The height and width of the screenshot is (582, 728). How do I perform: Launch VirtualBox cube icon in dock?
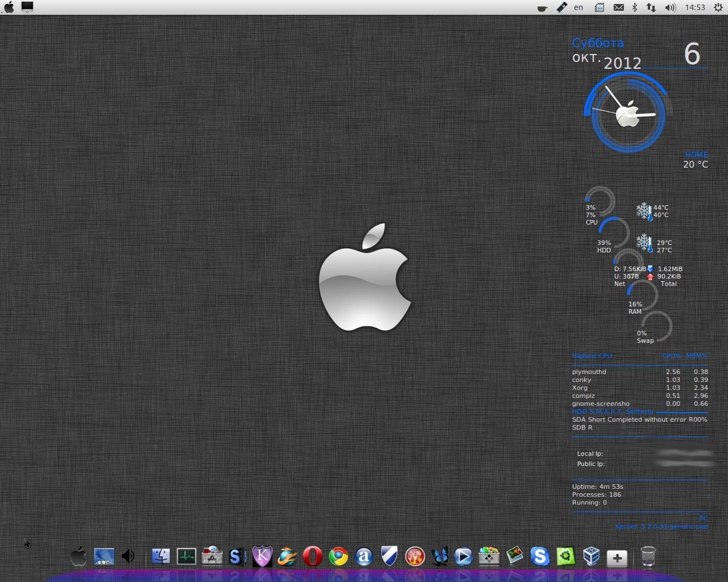pyautogui.click(x=591, y=556)
